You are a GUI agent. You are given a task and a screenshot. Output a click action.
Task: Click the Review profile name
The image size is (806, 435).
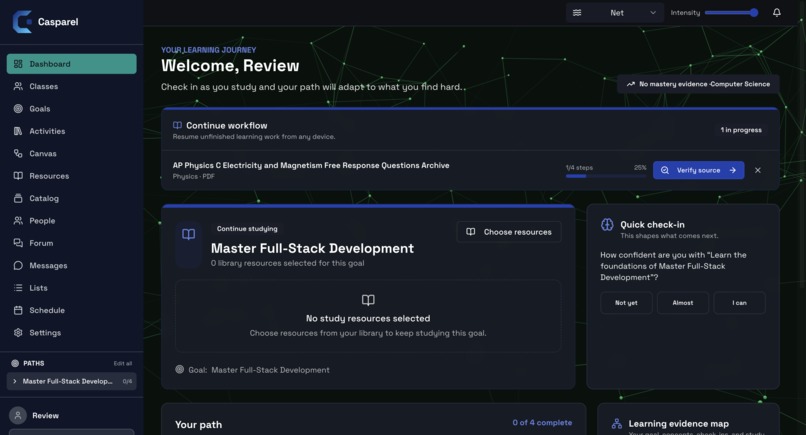(45, 415)
